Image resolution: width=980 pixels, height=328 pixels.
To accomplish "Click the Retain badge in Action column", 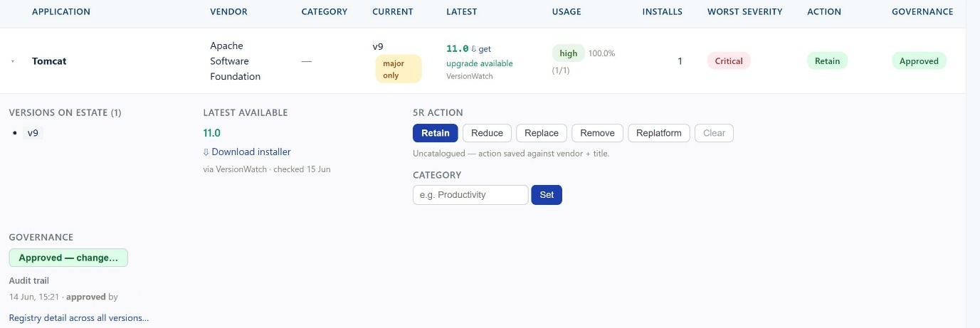I will (828, 61).
